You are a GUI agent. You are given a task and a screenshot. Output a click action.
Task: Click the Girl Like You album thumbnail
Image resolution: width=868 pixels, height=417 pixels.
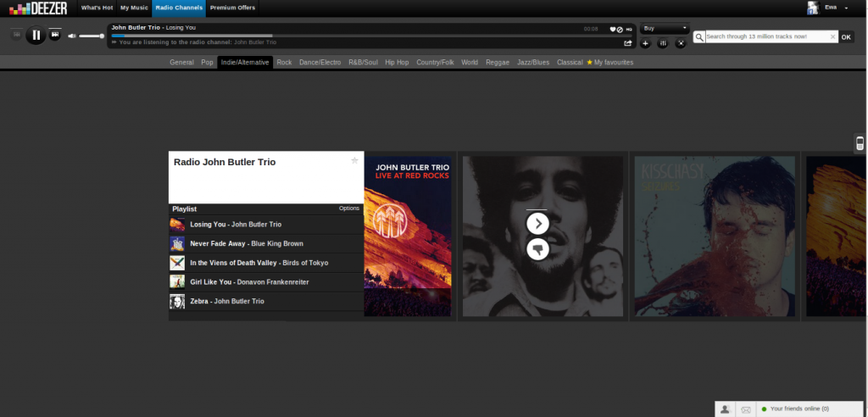177,282
